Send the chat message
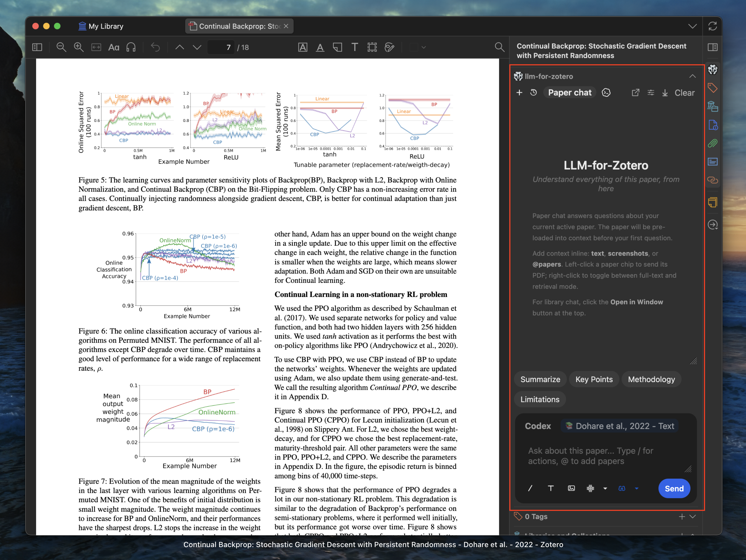 coord(674,488)
